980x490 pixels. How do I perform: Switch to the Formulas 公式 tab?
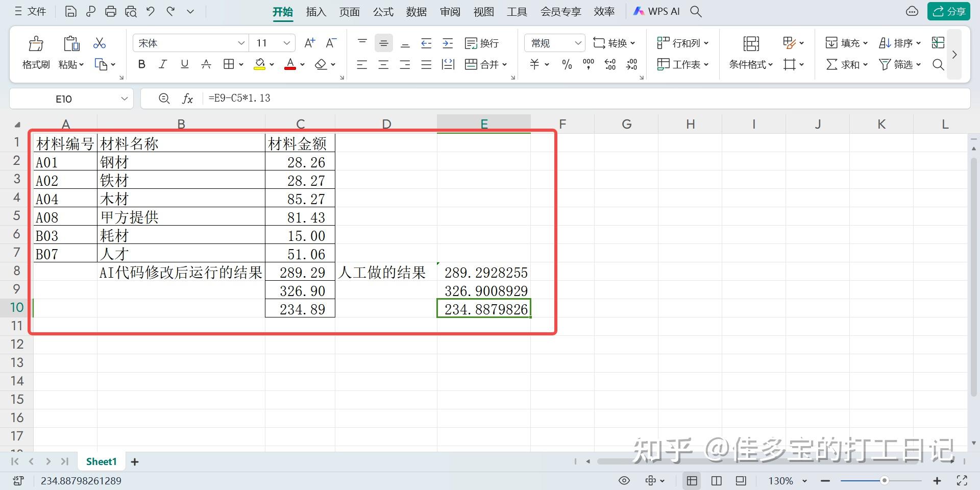(383, 12)
